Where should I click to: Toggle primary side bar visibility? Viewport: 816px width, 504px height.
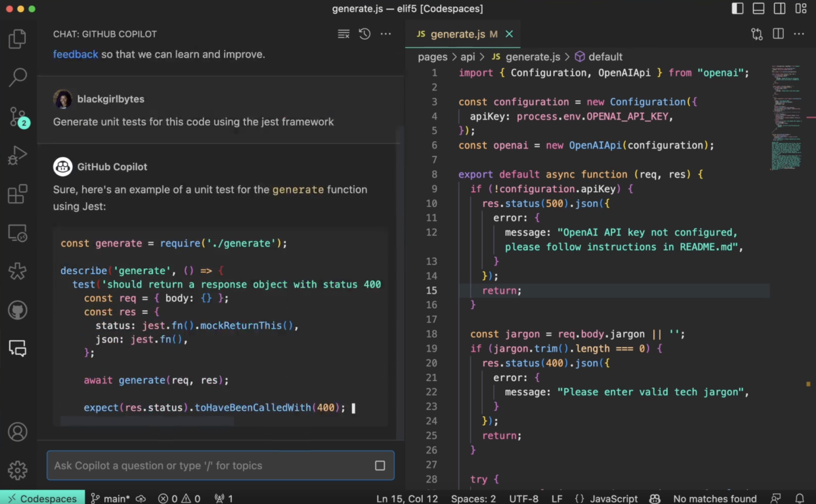(x=738, y=8)
